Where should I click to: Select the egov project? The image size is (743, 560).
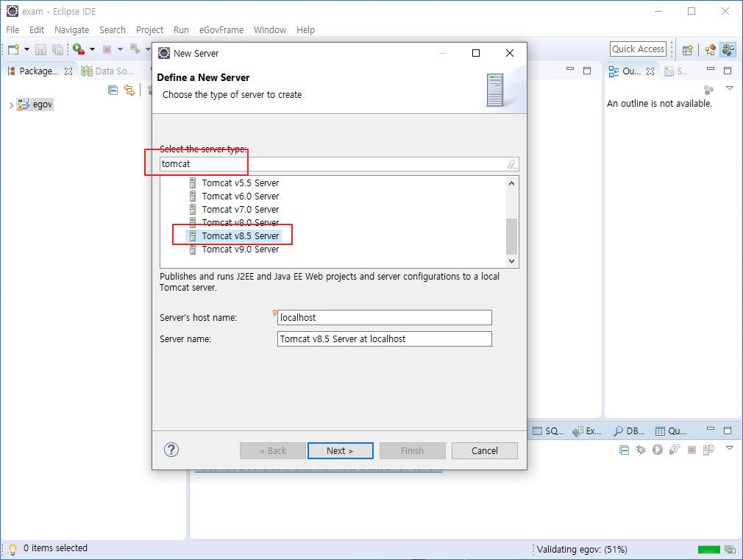(35, 104)
